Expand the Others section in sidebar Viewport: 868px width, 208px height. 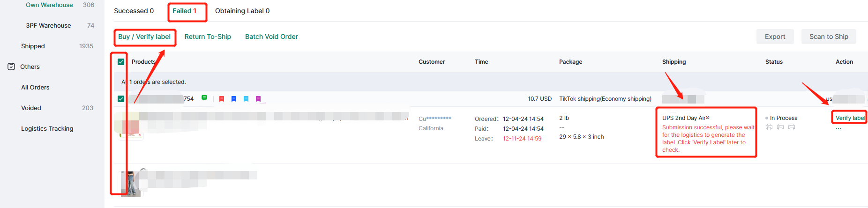coord(30,67)
